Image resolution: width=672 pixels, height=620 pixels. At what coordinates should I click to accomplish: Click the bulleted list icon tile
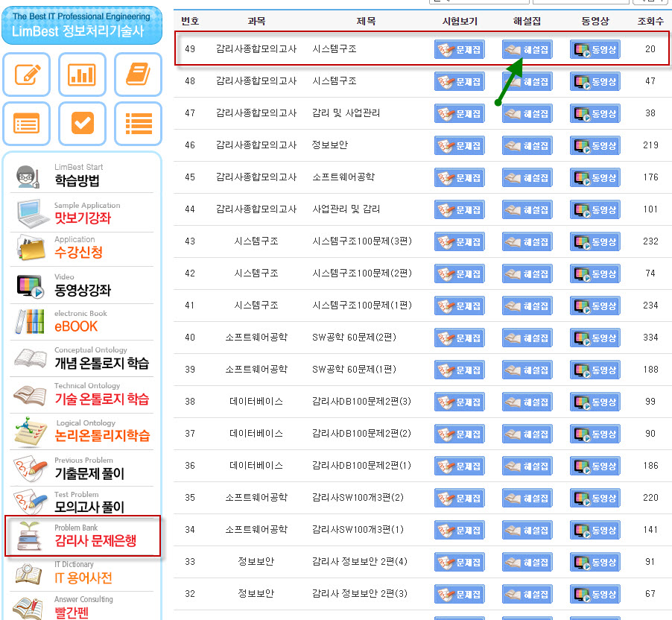138,123
